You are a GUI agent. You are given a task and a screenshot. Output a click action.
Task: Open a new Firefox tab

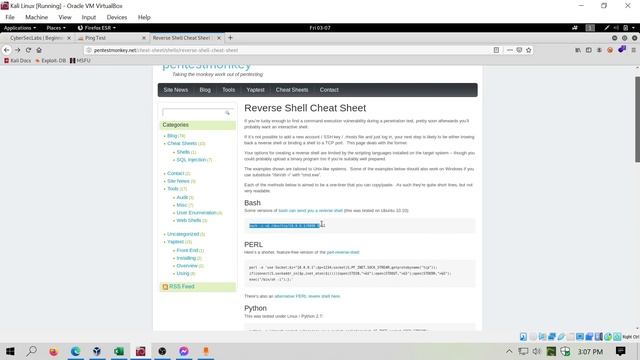[230, 38]
